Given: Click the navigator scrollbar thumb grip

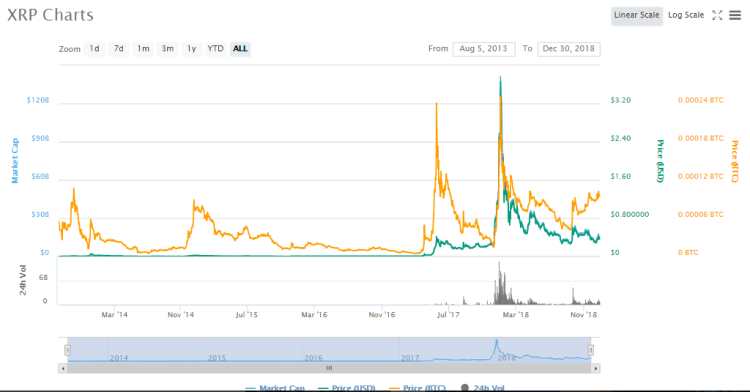Looking at the screenshot, I should (329, 368).
